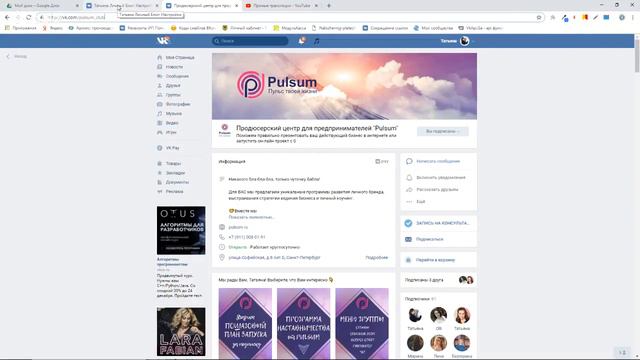Click the Pulsum group avatar beside the title

click(x=224, y=130)
